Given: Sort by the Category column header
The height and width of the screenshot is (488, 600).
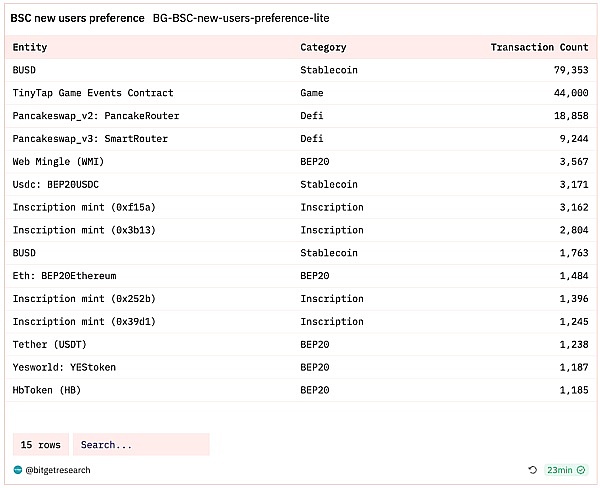Looking at the screenshot, I should tap(323, 47).
